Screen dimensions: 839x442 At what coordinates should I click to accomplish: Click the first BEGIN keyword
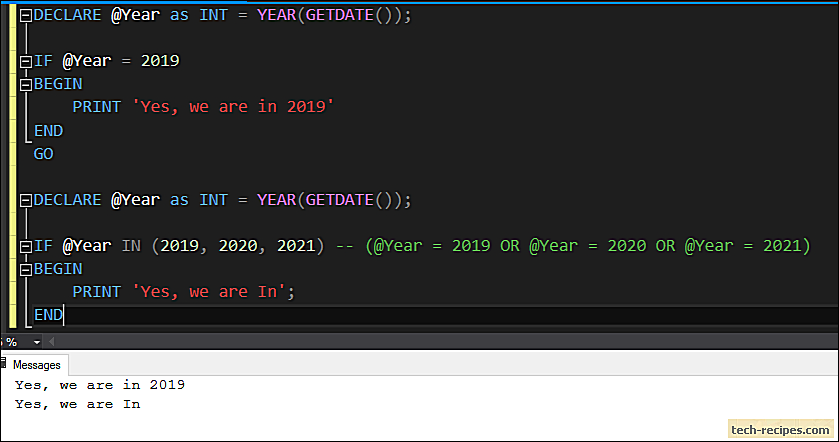(x=58, y=84)
